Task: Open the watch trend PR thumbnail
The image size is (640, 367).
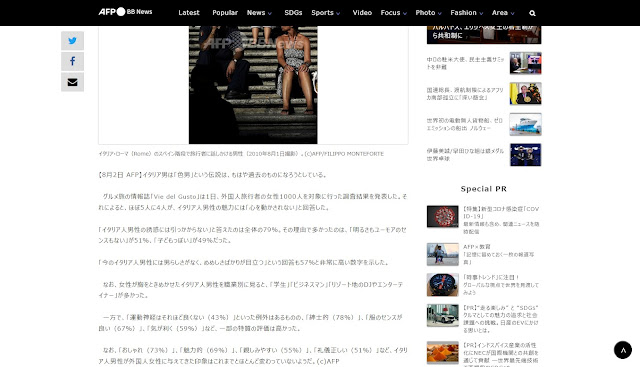Action: tap(443, 285)
